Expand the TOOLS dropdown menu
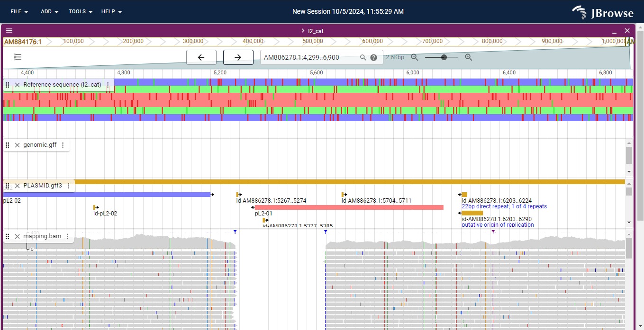This screenshot has height=330, width=644. [x=81, y=11]
